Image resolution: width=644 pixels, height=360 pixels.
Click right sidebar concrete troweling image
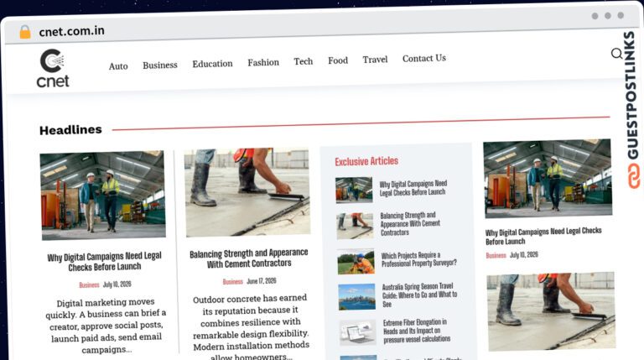[x=551, y=311]
